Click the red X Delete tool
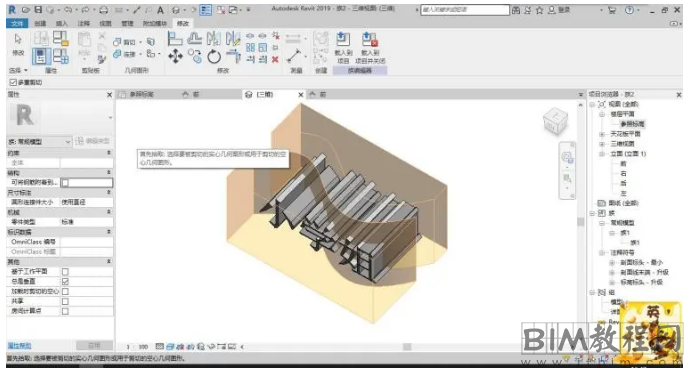The height and width of the screenshot is (371, 689). tap(275, 59)
